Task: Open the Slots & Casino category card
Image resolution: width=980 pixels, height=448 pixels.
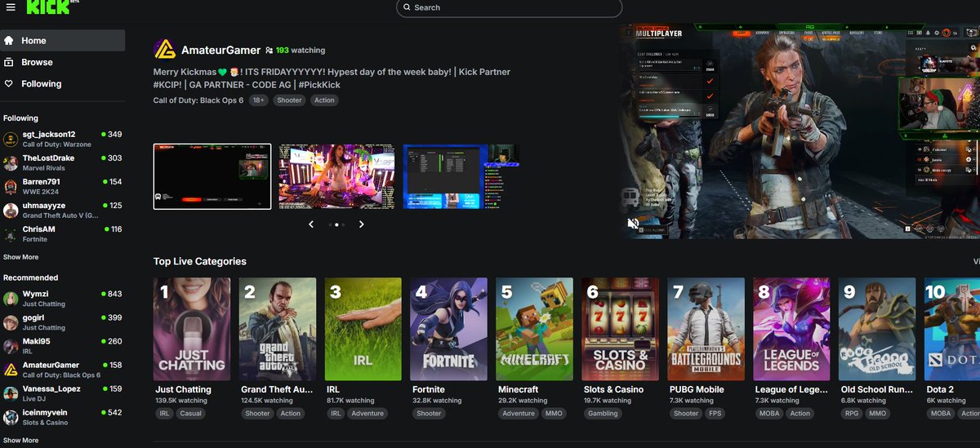Action: [x=621, y=329]
